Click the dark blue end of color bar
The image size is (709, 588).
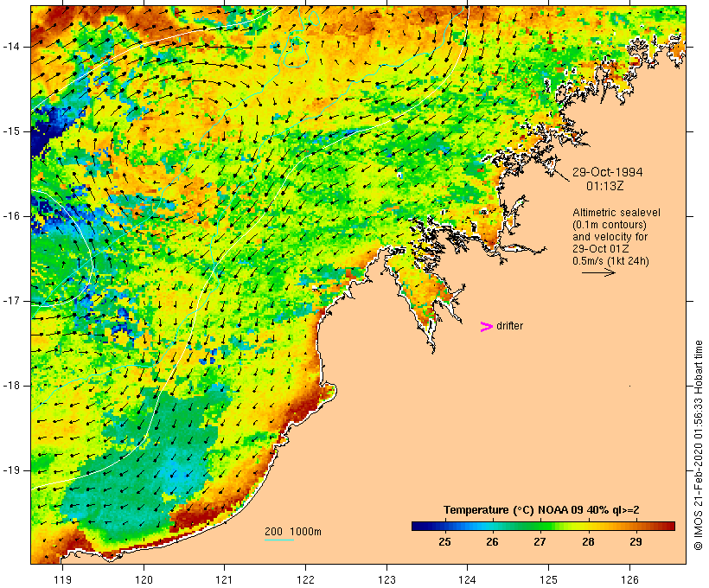coord(418,526)
